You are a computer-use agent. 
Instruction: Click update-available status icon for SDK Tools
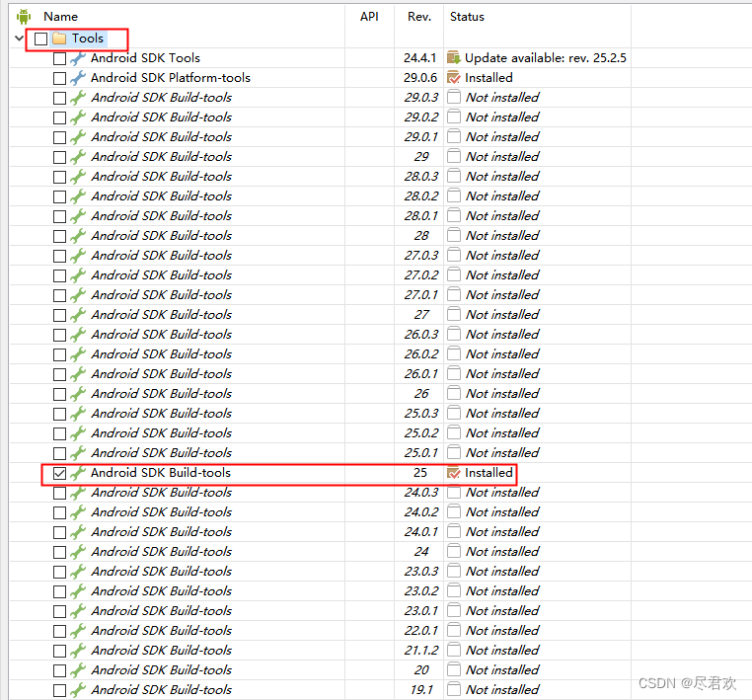point(453,58)
